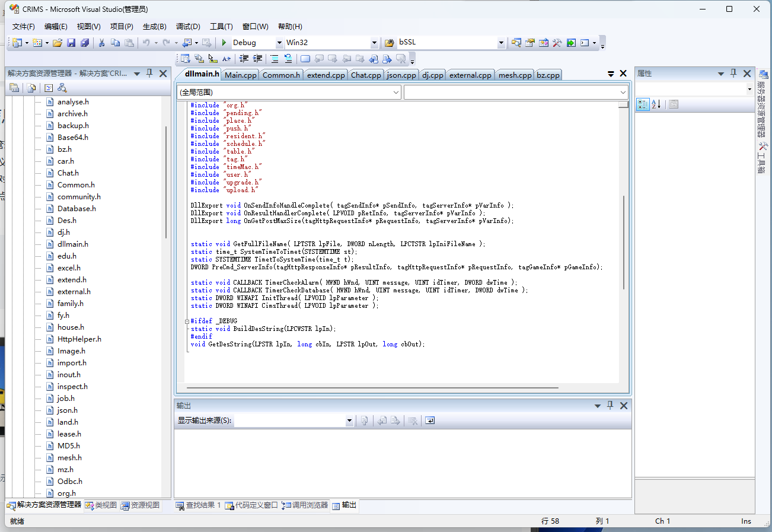Open the 调试(D) debug menu
The width and height of the screenshot is (772, 532).
point(188,27)
